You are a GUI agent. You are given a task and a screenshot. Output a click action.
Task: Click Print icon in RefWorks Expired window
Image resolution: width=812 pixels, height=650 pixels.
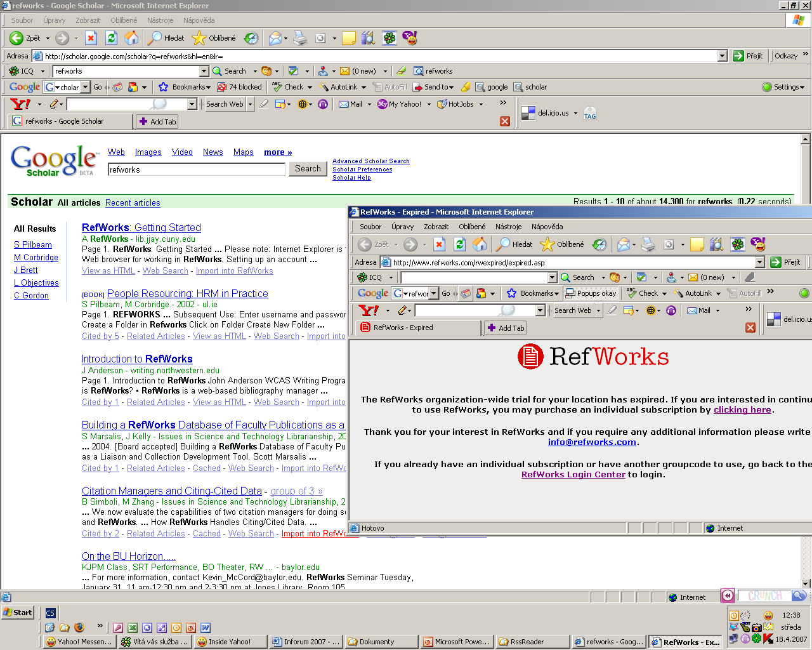[x=648, y=244]
